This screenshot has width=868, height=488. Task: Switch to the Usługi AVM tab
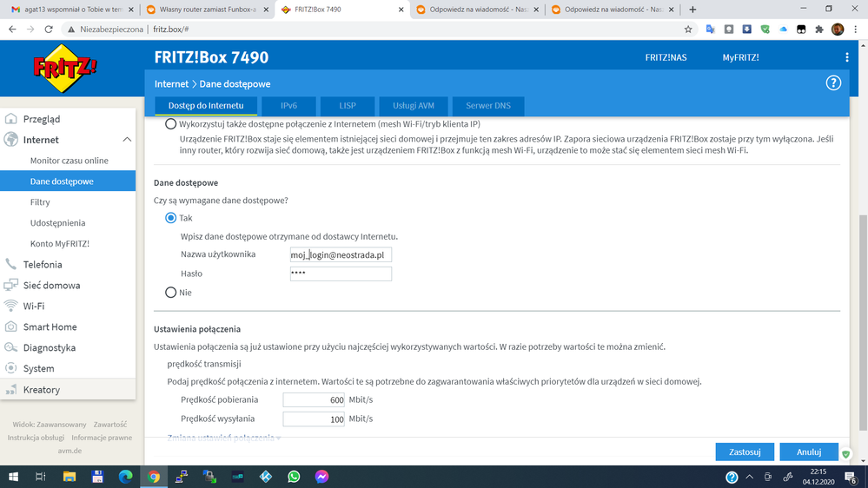pos(414,106)
